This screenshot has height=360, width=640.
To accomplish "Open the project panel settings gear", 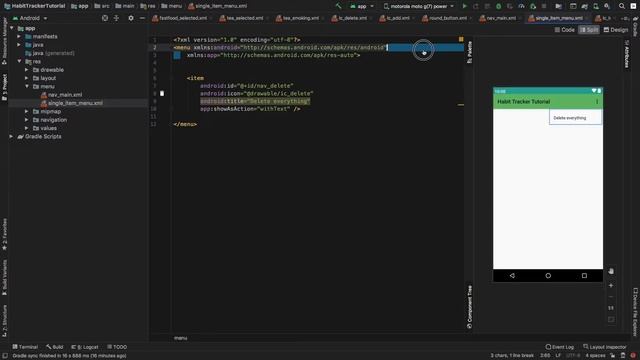I will [131, 18].
